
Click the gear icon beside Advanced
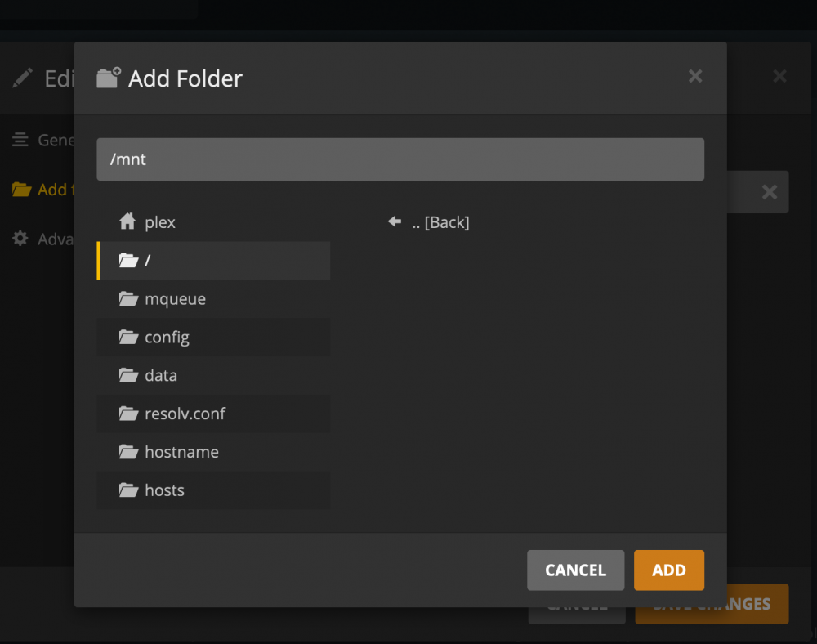(x=20, y=239)
